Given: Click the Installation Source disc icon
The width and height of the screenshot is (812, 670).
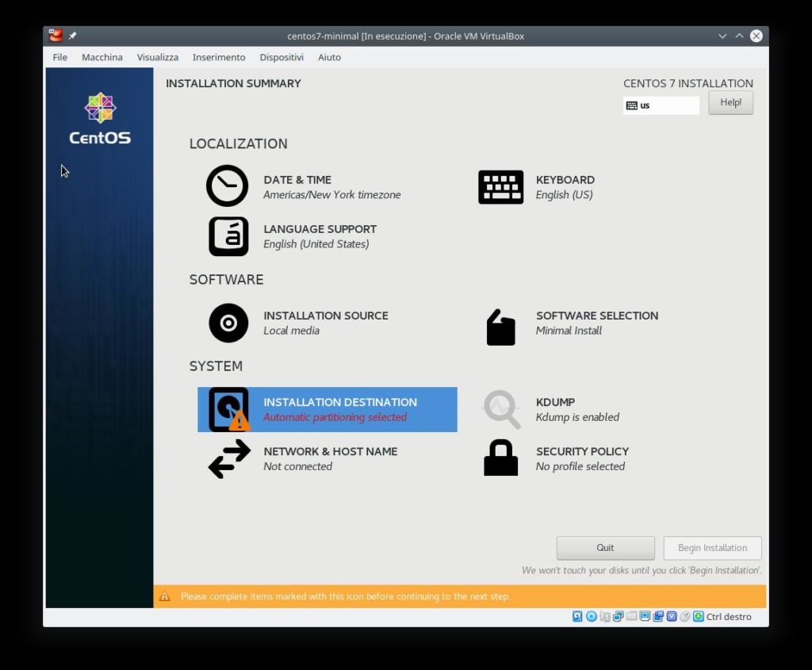Looking at the screenshot, I should 228,323.
